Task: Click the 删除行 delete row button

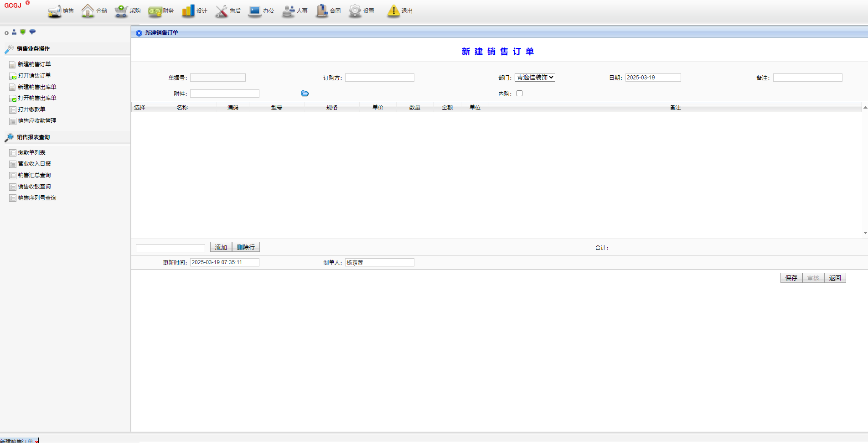Action: (x=246, y=247)
